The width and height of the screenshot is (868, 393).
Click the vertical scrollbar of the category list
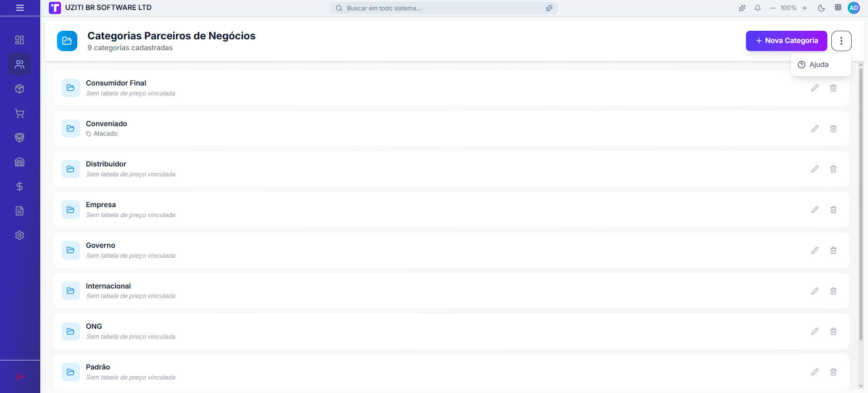click(x=861, y=204)
